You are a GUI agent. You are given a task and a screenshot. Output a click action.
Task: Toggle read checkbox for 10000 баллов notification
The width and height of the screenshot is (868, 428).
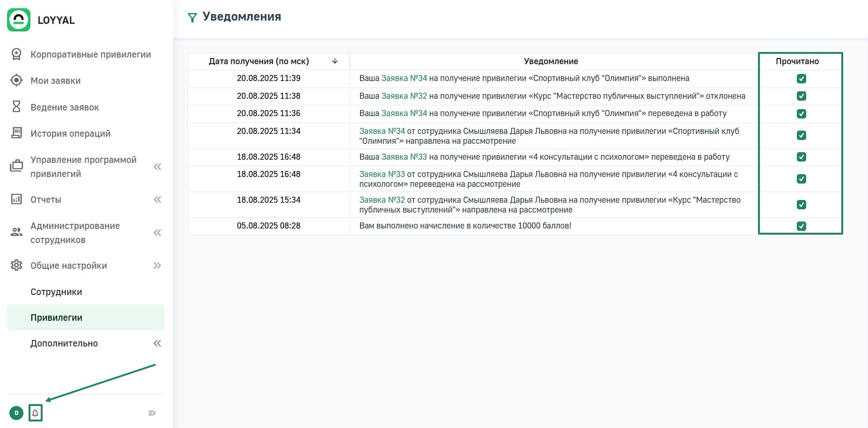[801, 226]
